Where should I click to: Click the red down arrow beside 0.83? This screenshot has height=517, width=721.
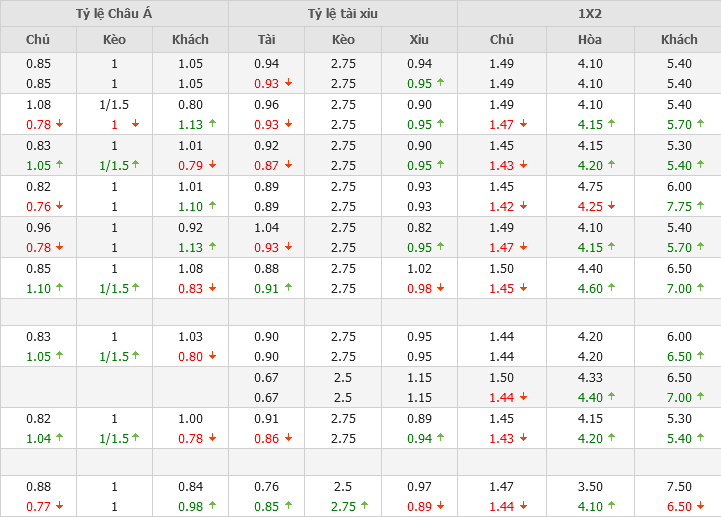[x=212, y=288]
